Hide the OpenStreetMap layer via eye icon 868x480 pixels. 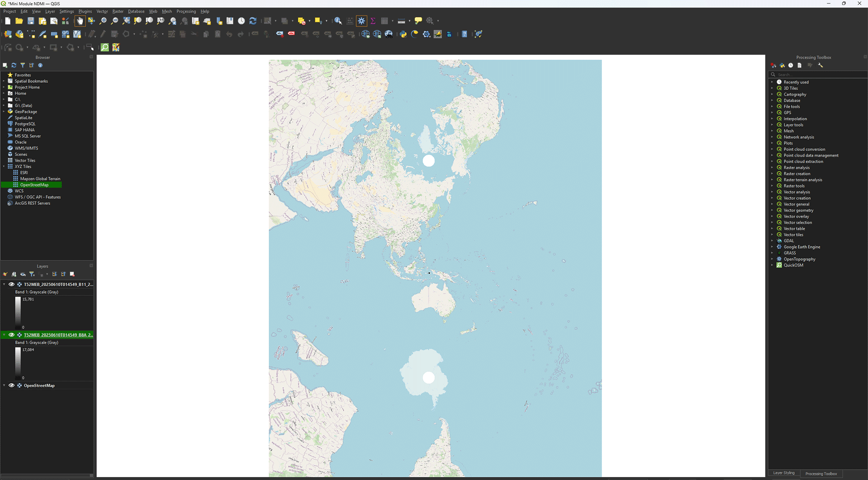[x=12, y=386]
